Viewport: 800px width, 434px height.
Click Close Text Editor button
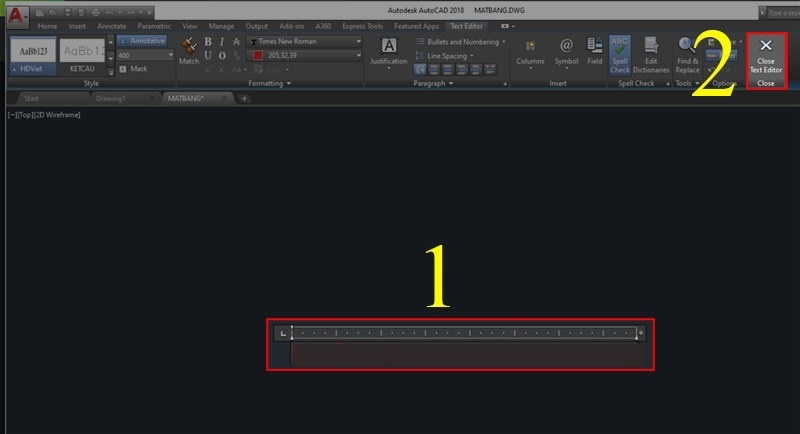[x=766, y=56]
